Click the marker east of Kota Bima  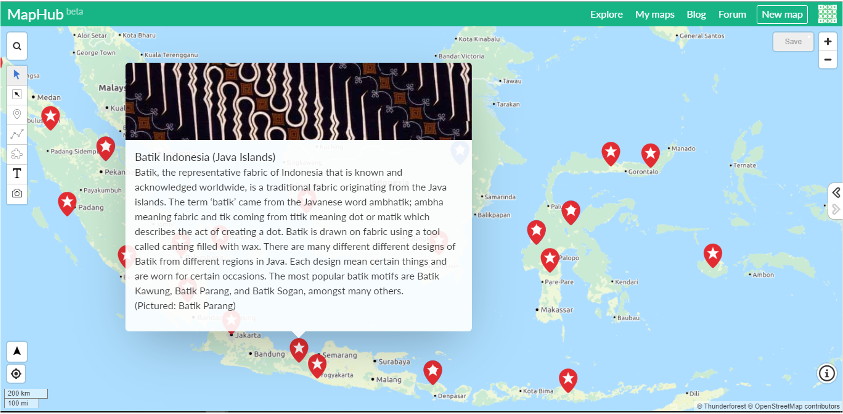point(568,380)
